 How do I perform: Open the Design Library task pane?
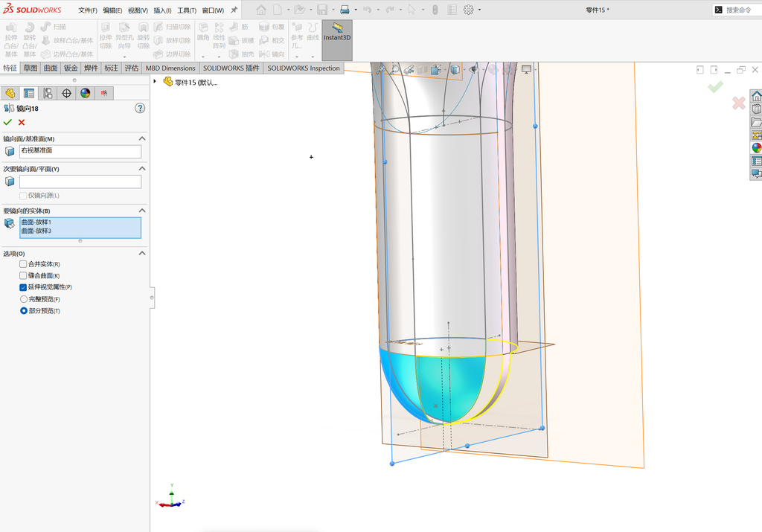pyautogui.click(x=756, y=109)
